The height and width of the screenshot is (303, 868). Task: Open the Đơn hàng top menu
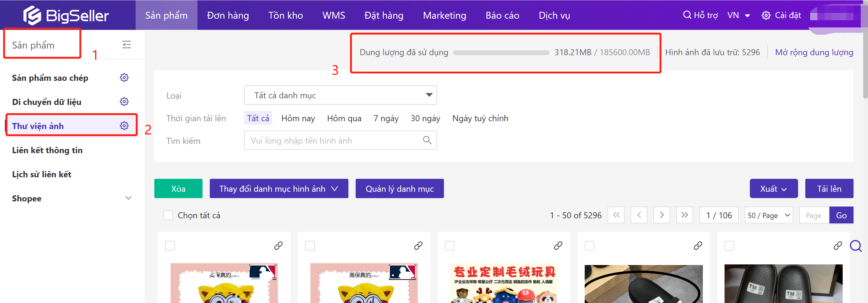pyautogui.click(x=228, y=15)
